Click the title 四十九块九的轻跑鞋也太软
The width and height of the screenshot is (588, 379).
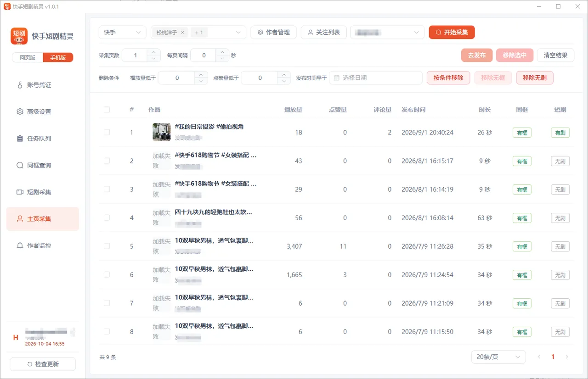click(214, 212)
